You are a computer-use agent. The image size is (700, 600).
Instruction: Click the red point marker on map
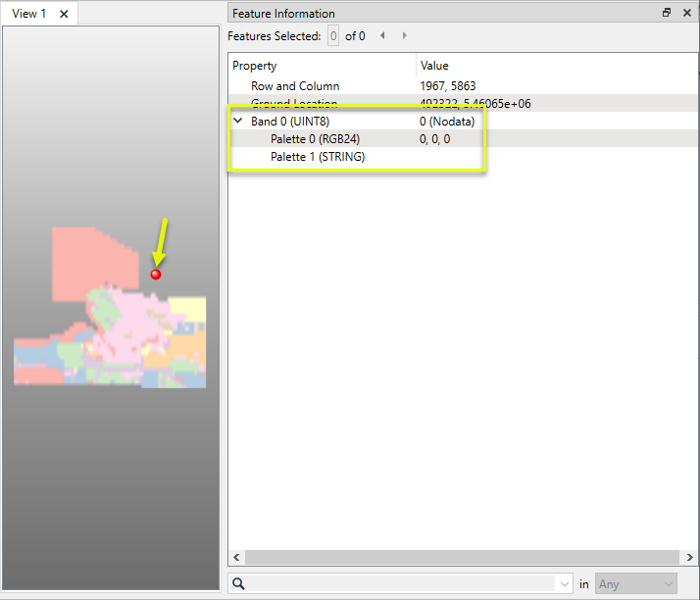tap(156, 275)
